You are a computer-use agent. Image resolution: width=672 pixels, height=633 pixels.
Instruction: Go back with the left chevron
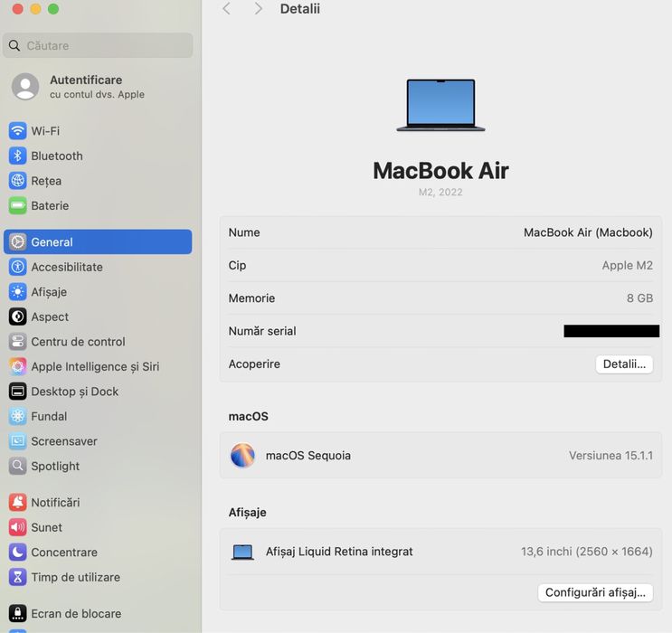point(227,8)
